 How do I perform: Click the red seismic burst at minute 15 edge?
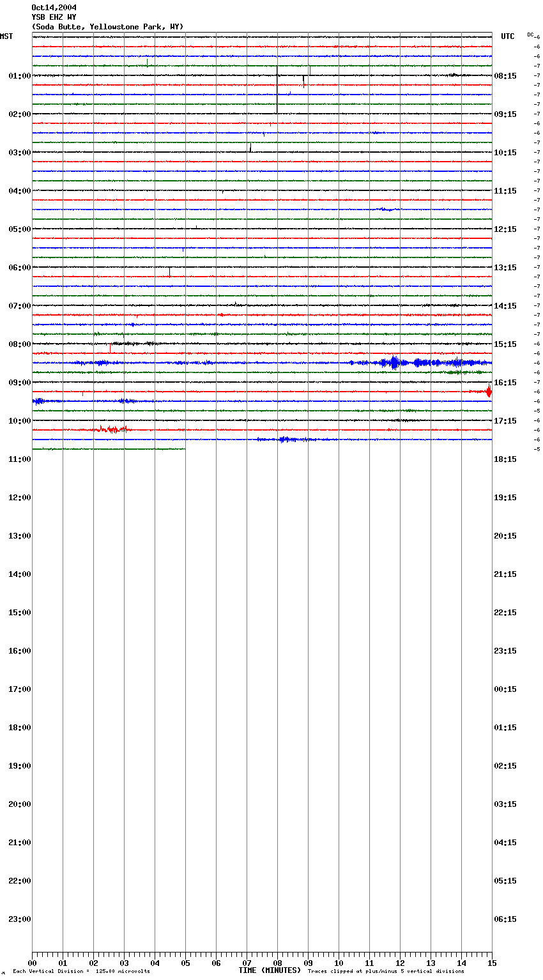point(489,391)
